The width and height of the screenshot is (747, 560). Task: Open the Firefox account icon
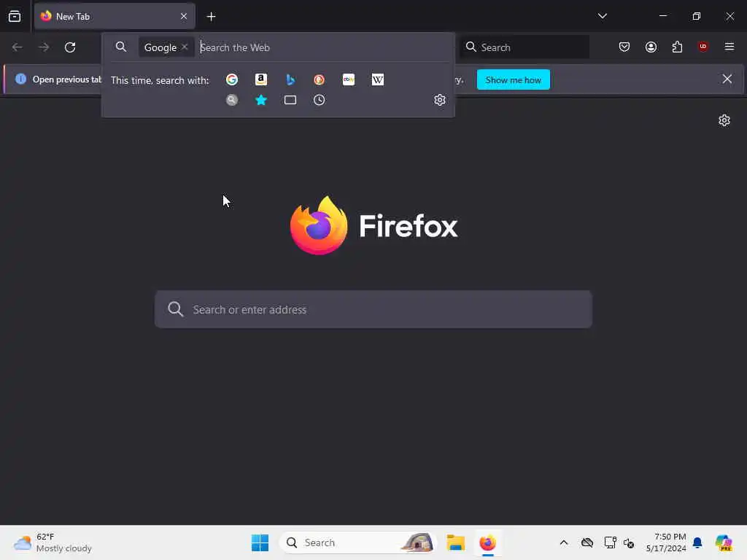(x=651, y=47)
